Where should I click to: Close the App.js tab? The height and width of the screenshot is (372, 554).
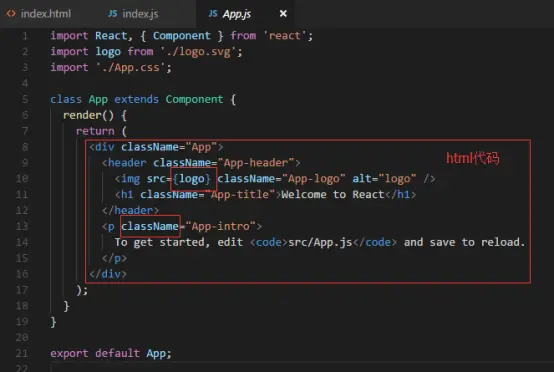click(x=283, y=14)
